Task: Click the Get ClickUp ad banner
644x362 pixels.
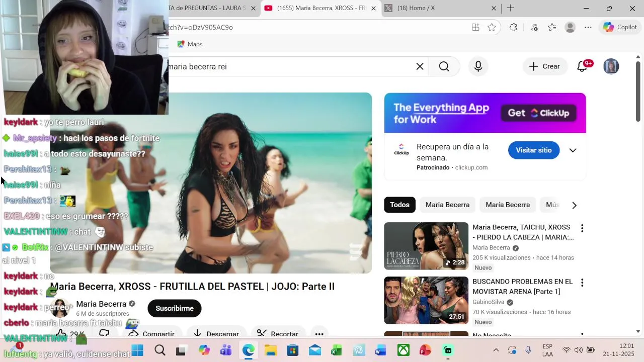Action: coord(485,113)
